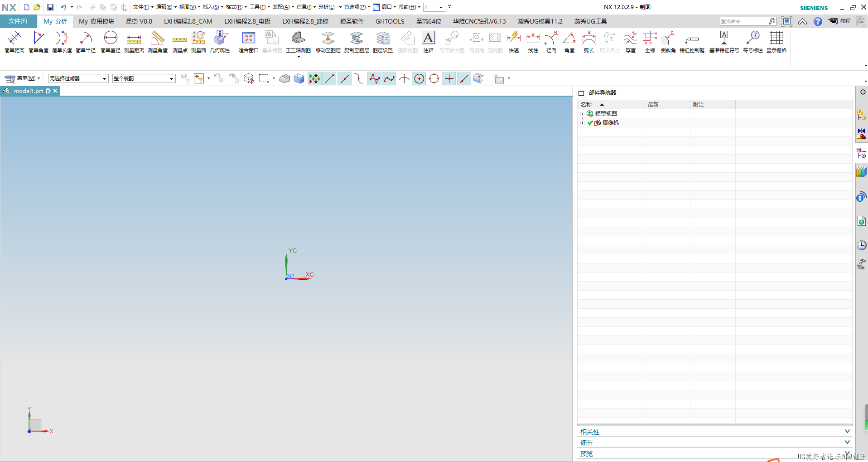868x462 pixels.
Task: Expand the 相关性 panel section
Action: click(714, 432)
